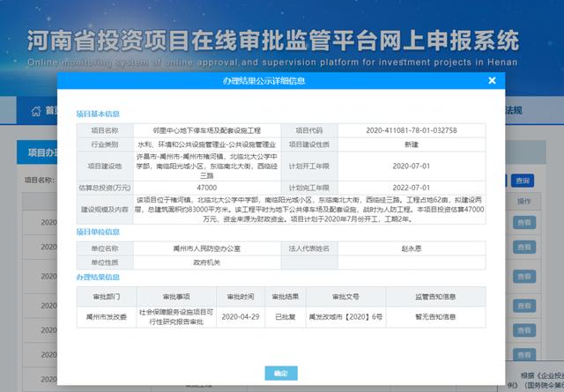This screenshot has width=564, height=392.
Task: Click the 查询 search button behind dialog
Action: tap(523, 181)
